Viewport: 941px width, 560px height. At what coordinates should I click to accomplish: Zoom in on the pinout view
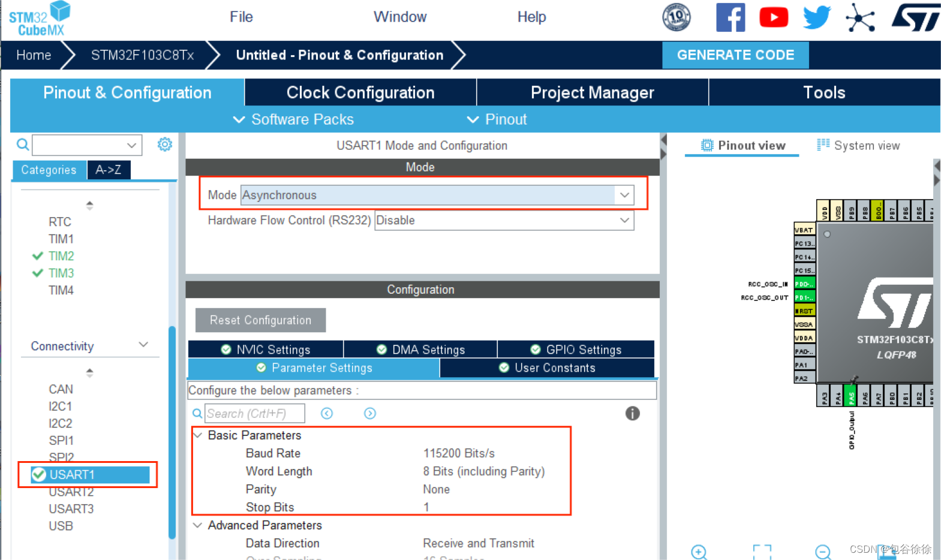[x=699, y=552]
